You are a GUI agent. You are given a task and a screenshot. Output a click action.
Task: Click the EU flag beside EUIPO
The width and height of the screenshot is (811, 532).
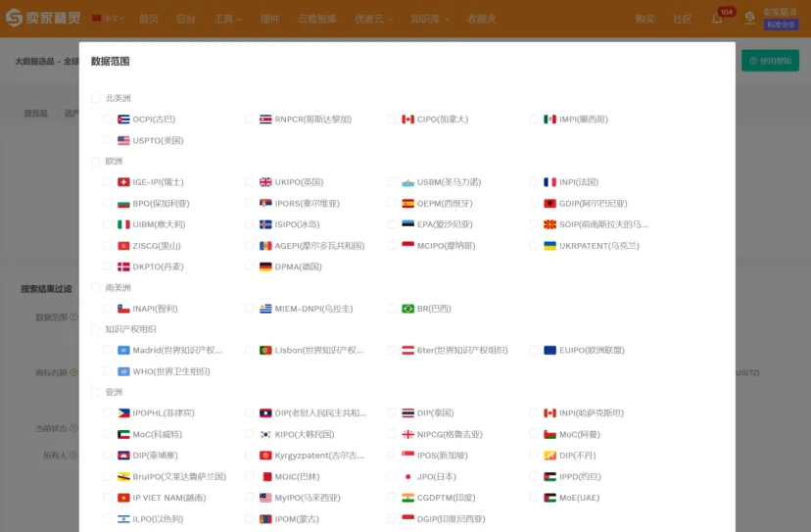549,351
